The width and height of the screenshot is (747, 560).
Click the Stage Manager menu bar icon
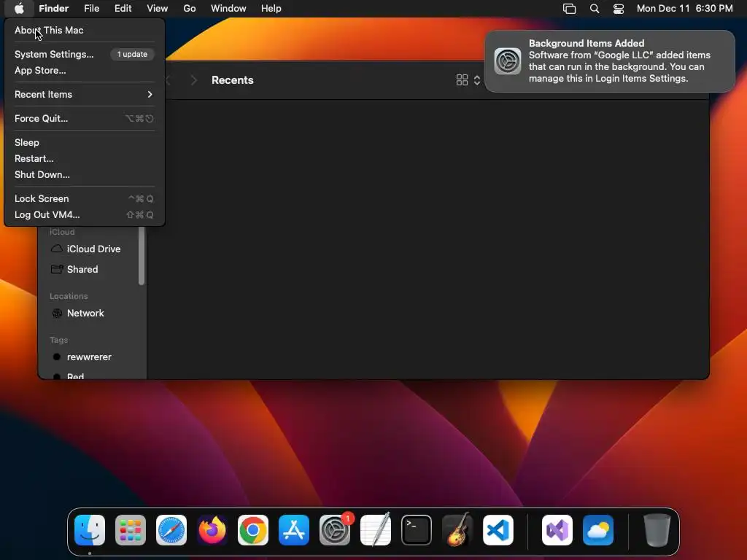[569, 9]
